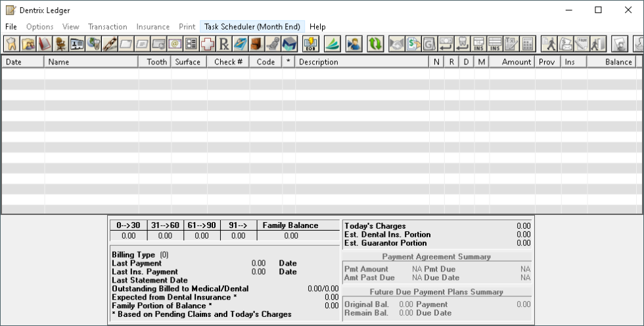Click the green refresh arrows icon

tap(375, 44)
